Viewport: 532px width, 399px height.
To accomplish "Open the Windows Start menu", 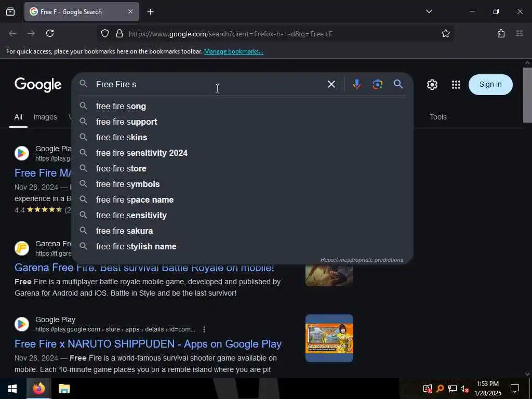I will [13, 389].
